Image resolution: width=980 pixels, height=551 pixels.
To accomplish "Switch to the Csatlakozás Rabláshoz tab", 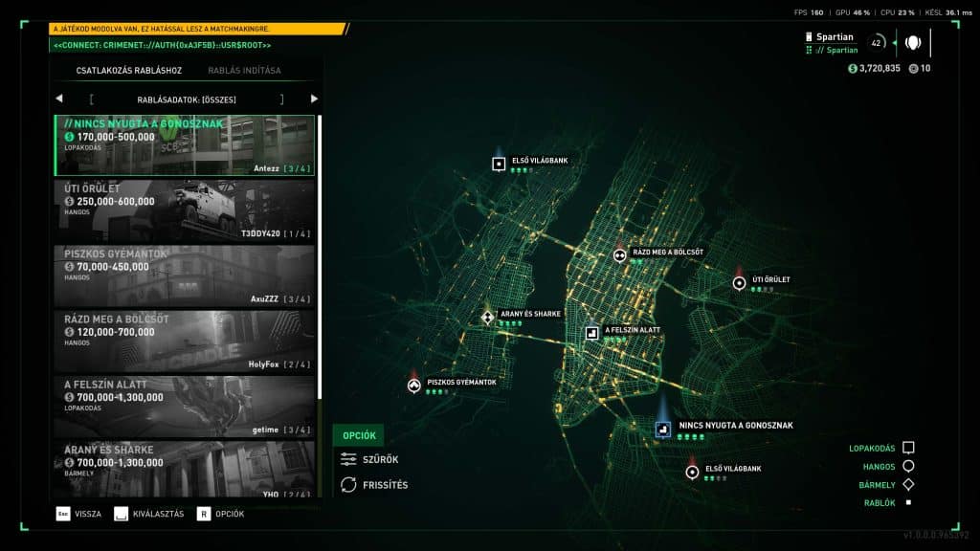I will [129, 71].
